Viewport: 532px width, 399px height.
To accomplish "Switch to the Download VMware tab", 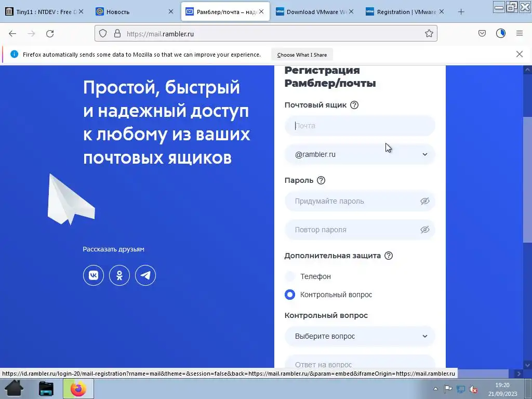I will coord(315,12).
